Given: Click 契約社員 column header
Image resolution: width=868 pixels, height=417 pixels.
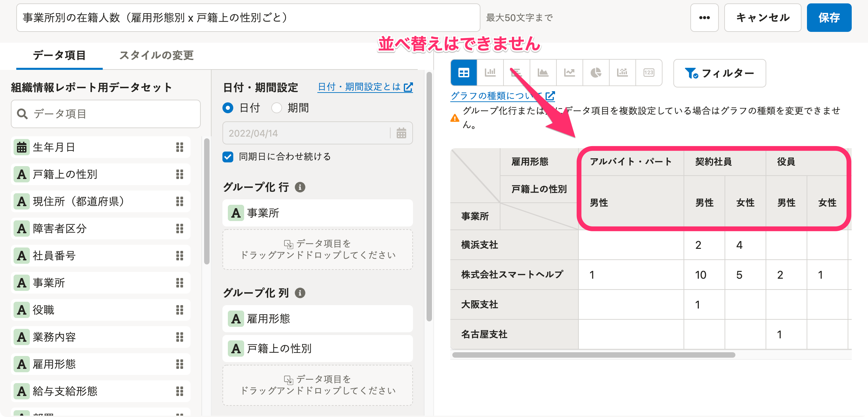Looking at the screenshot, I should [x=725, y=162].
